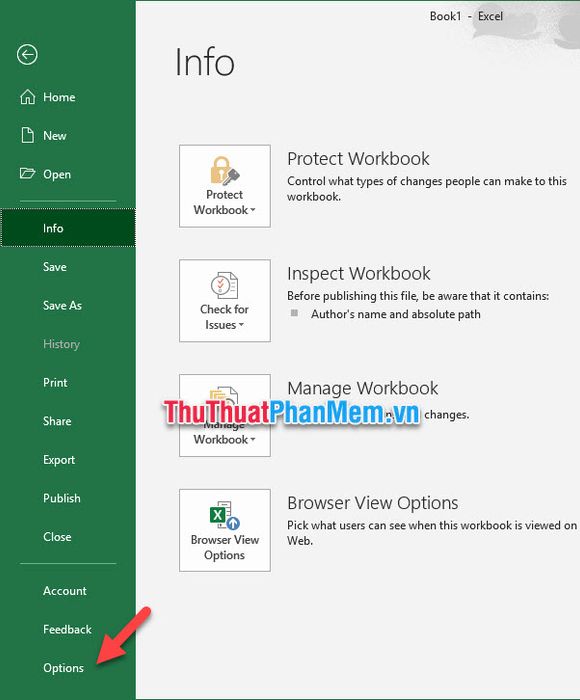Screen dimensions: 580x700
Task: Open Excel Options
Action: (68, 668)
